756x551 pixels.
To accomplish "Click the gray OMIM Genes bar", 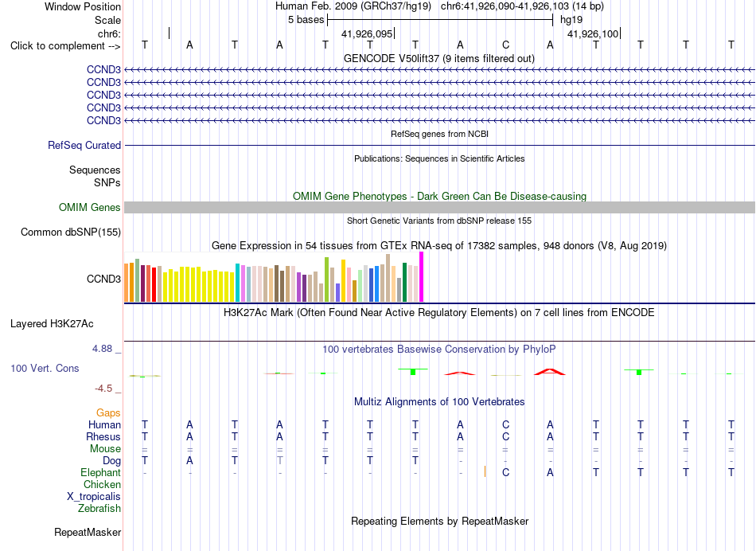I will click(x=439, y=208).
